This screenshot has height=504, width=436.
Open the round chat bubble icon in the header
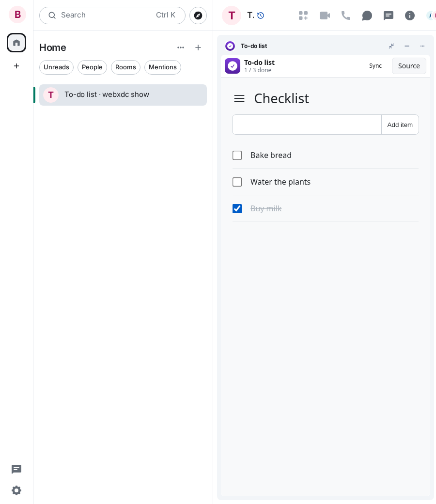(367, 16)
